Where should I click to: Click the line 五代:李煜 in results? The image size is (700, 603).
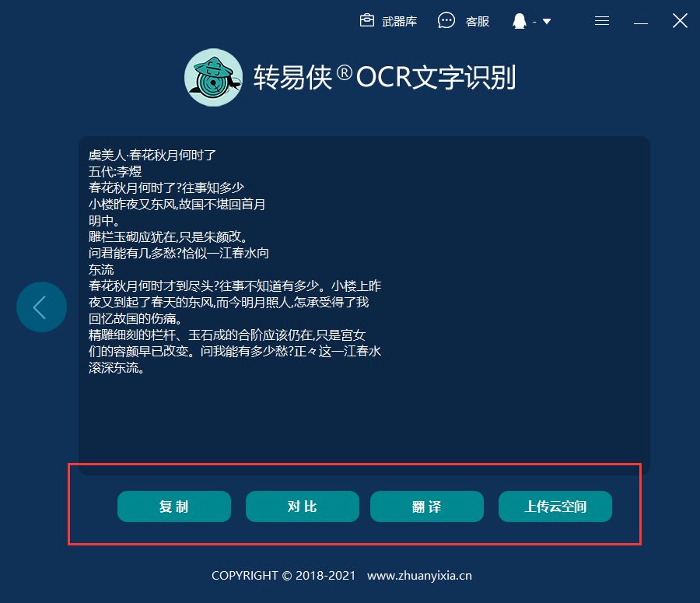[x=115, y=171]
